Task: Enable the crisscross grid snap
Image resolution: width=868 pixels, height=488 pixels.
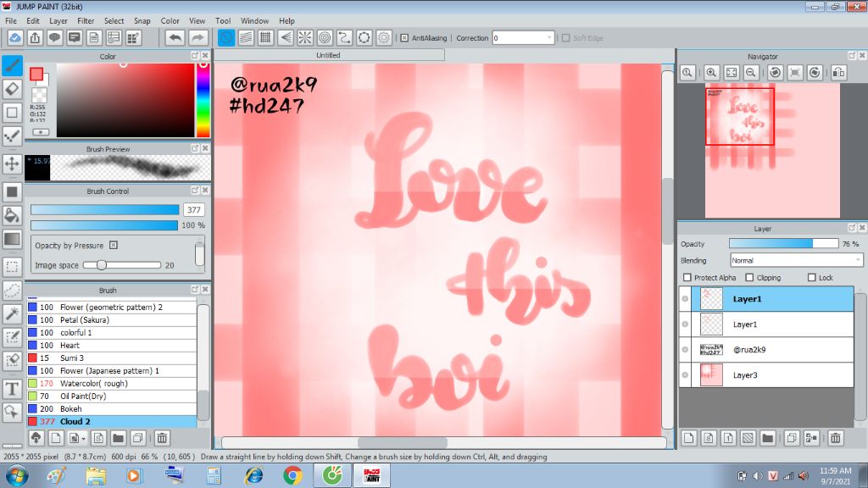Action: [265, 37]
